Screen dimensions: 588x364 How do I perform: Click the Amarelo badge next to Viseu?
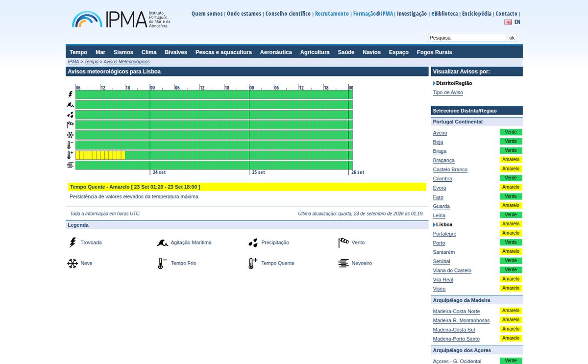coord(511,289)
